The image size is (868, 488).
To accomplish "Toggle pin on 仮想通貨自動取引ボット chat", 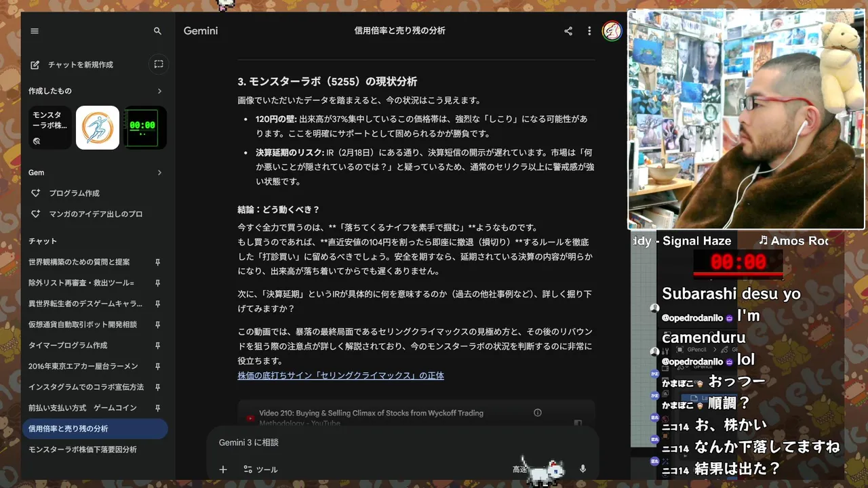I will coord(157,325).
